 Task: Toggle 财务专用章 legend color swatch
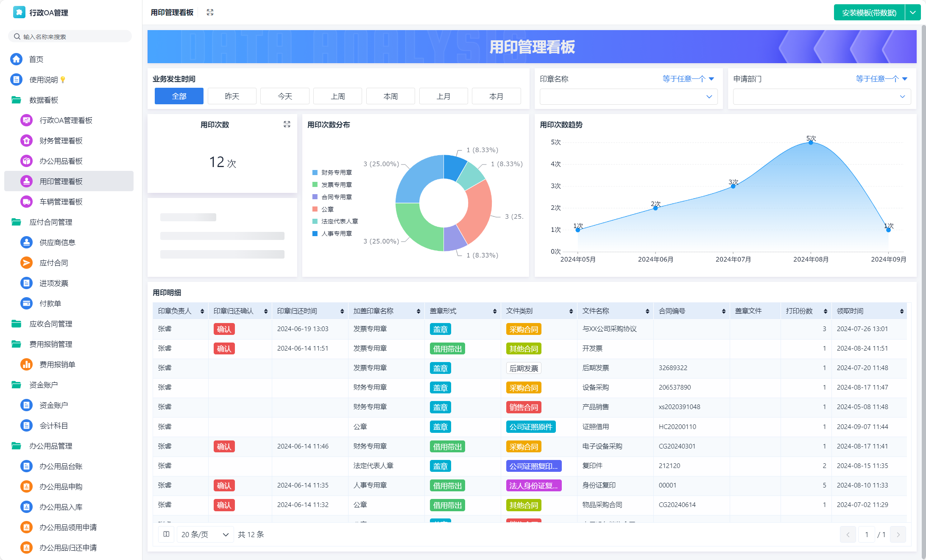(x=315, y=173)
